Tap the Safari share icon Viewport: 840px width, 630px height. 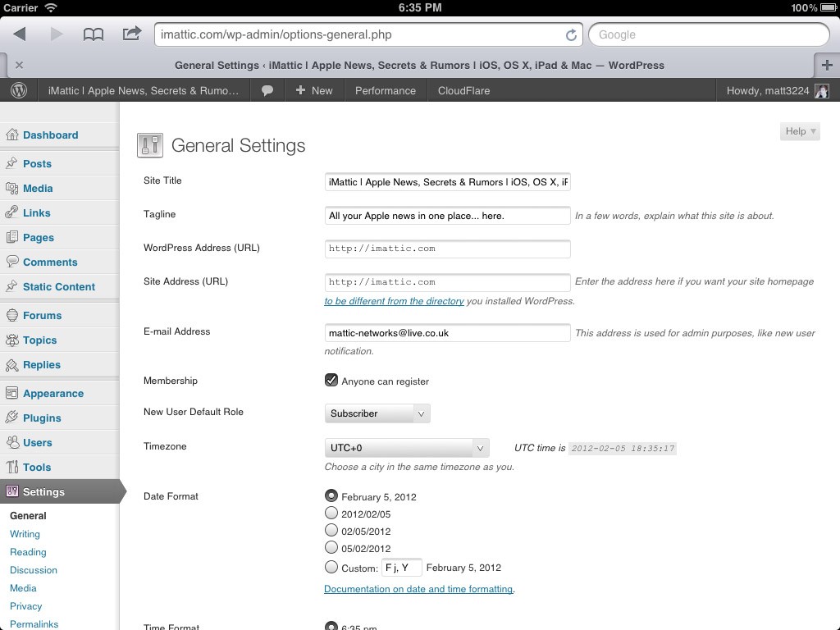click(132, 33)
